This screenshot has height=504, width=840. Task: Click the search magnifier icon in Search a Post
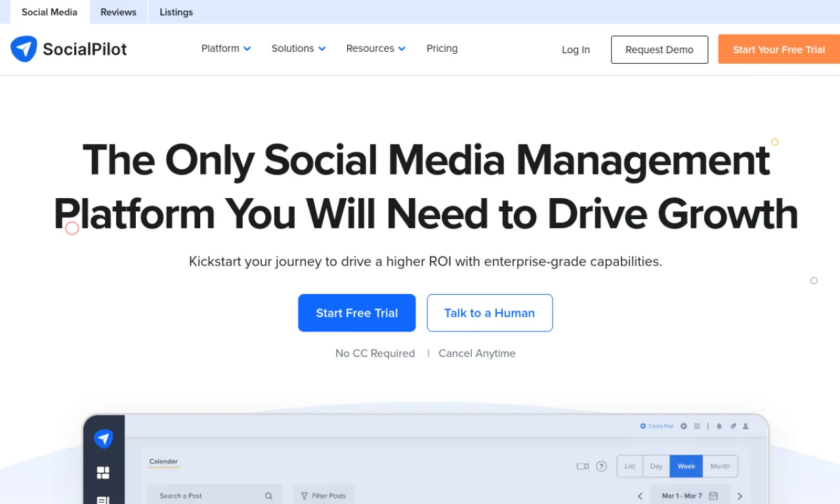[x=268, y=496]
